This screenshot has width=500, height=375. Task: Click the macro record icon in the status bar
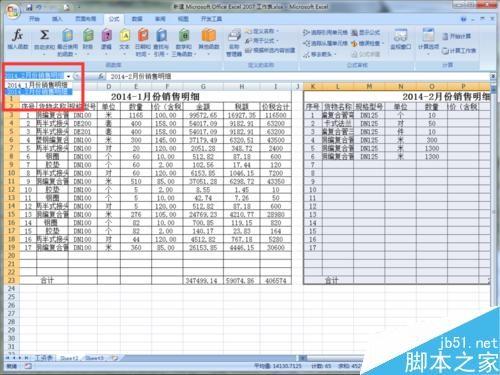pyautogui.click(x=28, y=366)
